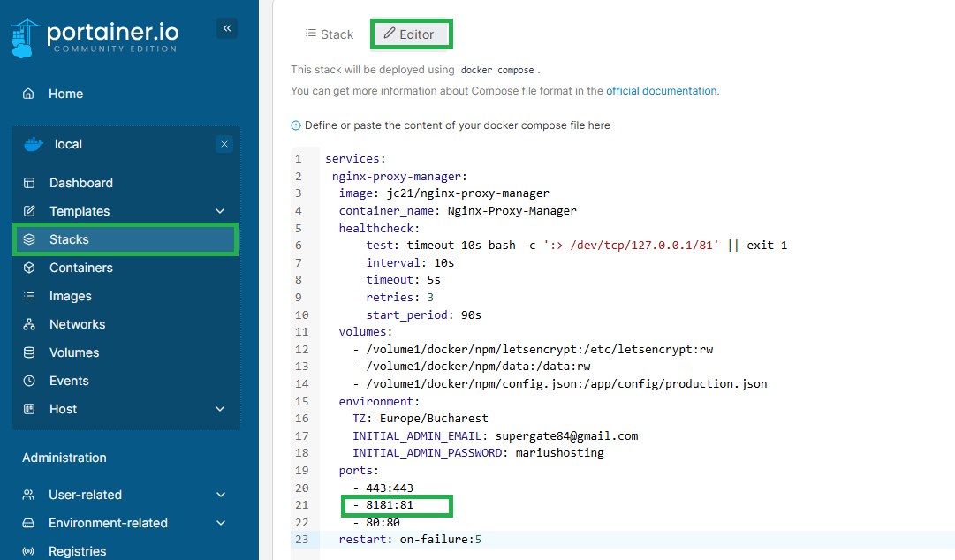
Task: Click the '443:443' port mapping
Action: (390, 488)
